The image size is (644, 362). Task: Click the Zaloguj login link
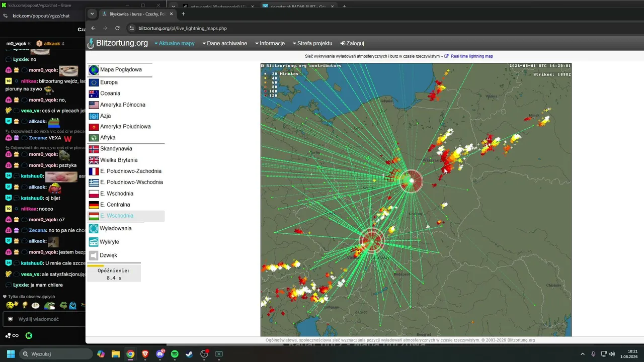pyautogui.click(x=352, y=44)
